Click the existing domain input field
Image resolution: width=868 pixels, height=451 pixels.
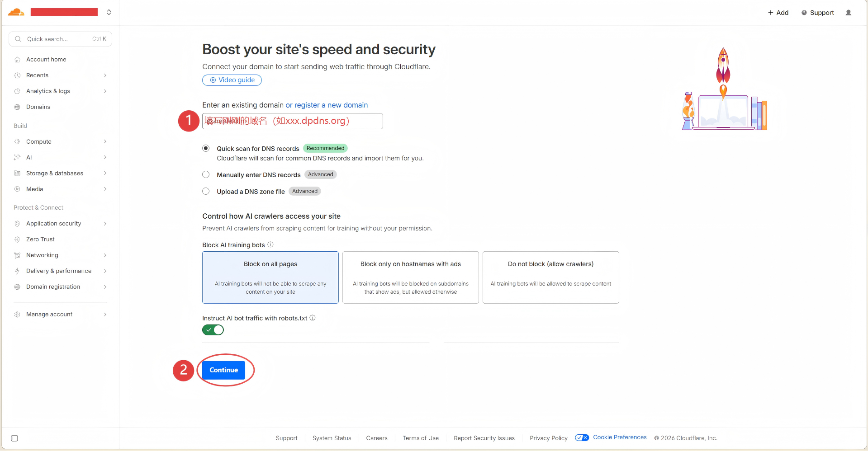coord(292,121)
